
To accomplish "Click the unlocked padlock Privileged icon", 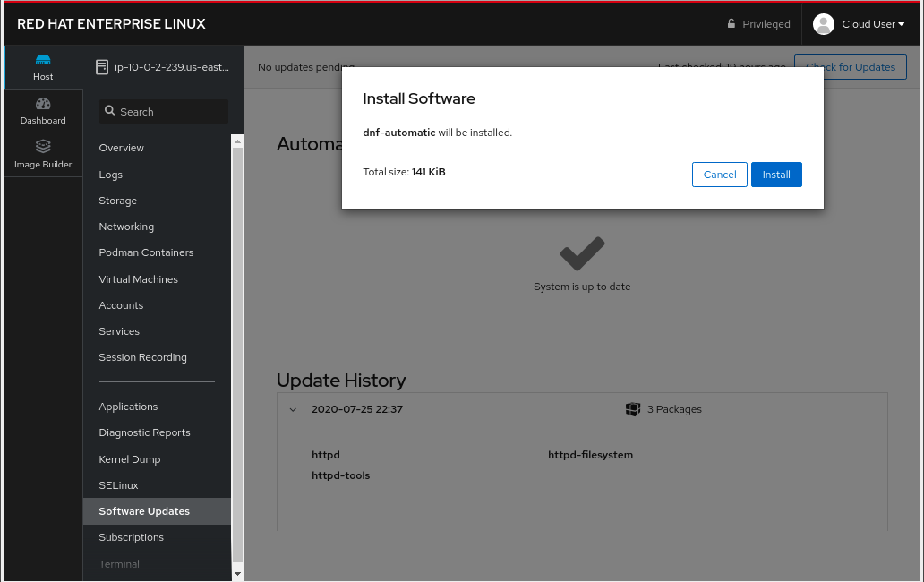I will pyautogui.click(x=731, y=24).
